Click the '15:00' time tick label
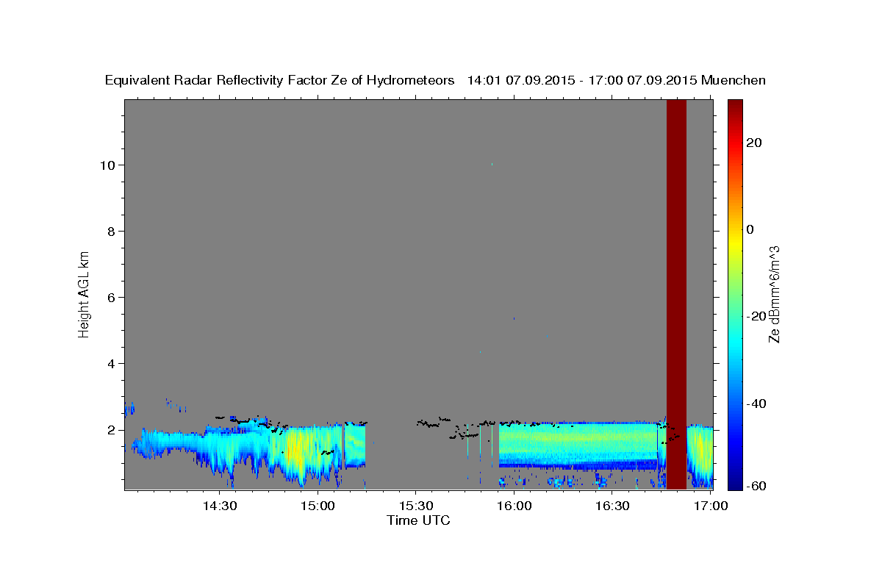Screen dimensions: 882x588 [318, 506]
